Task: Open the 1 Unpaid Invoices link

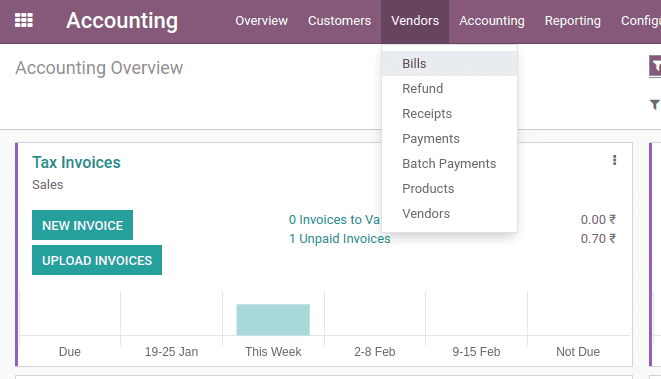Action: [339, 239]
